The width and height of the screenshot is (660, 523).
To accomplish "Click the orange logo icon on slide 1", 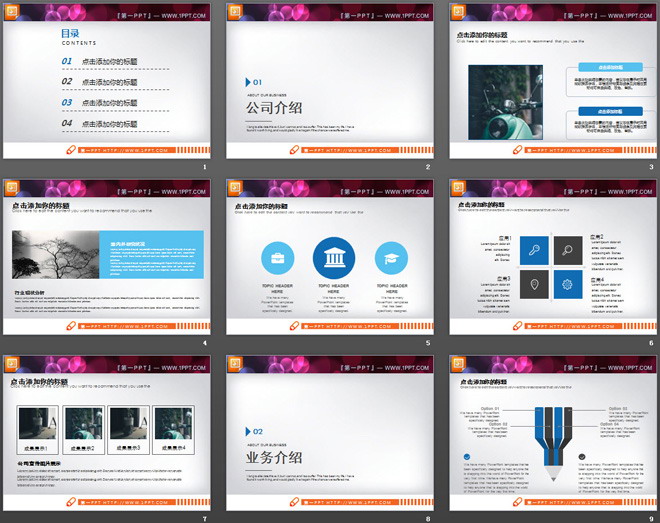I will click(x=13, y=12).
